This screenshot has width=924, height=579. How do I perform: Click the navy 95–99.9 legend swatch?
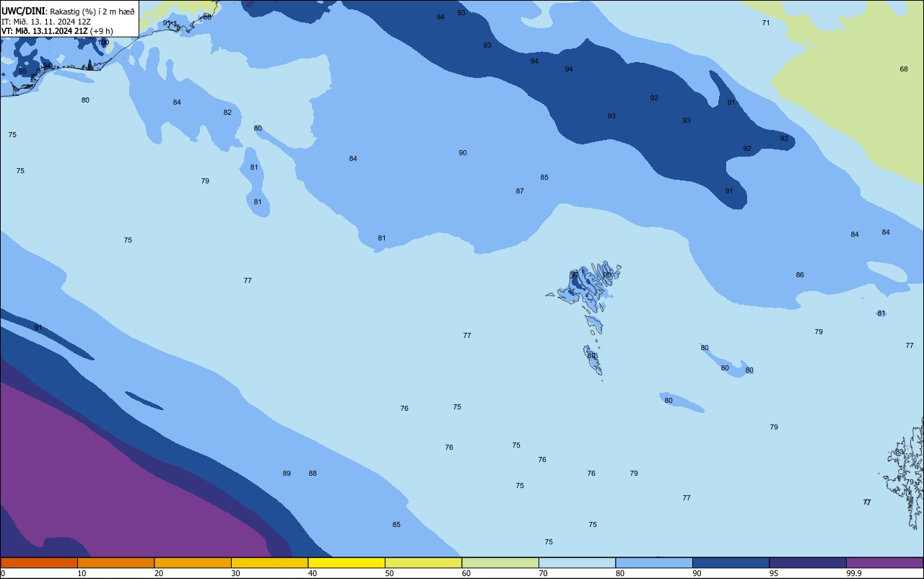[x=808, y=562]
